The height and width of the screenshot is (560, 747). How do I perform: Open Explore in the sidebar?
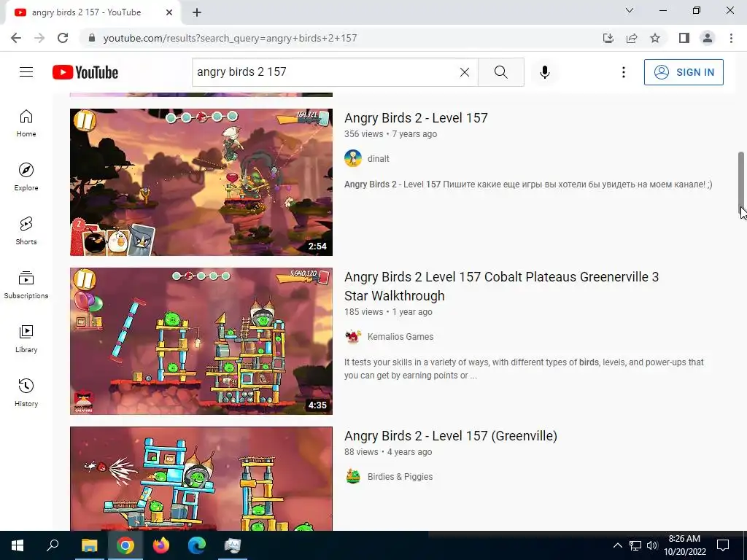click(x=26, y=177)
